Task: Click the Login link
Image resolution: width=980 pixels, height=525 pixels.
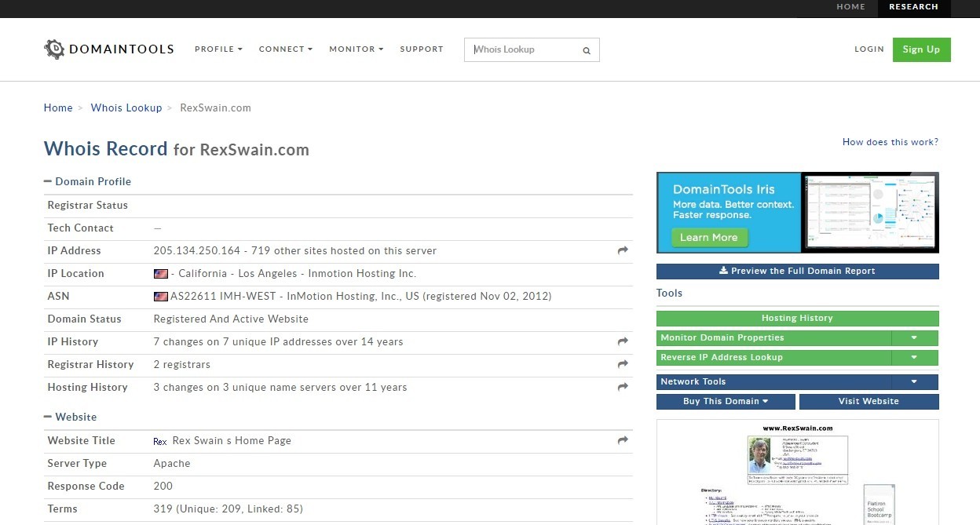Action: coord(869,49)
